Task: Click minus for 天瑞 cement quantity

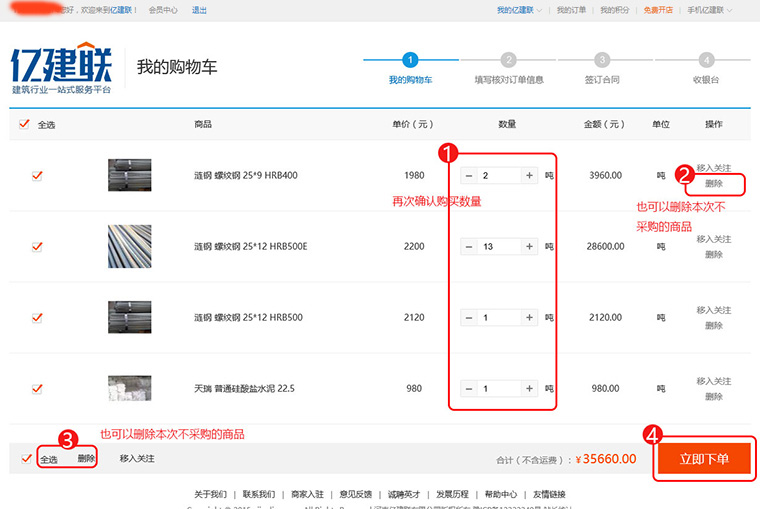Action: [x=469, y=389]
